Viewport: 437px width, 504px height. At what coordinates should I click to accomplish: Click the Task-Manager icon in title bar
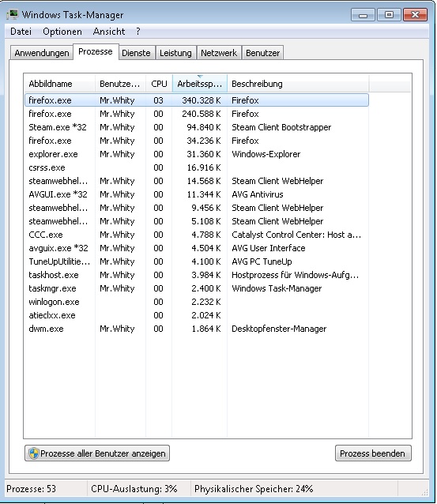[13, 15]
